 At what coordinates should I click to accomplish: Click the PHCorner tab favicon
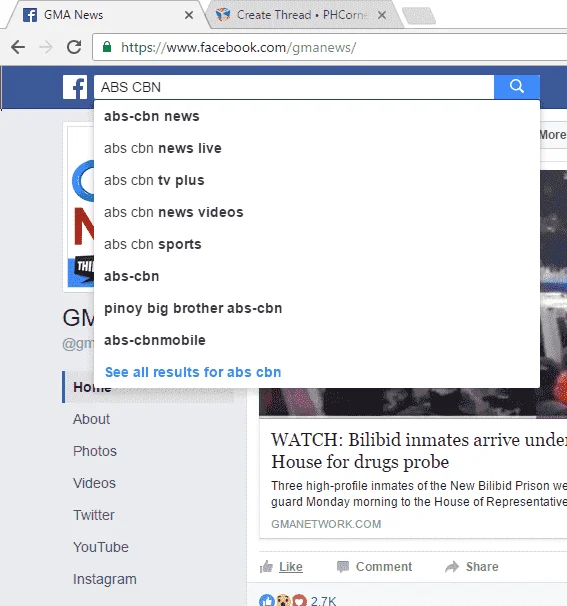pos(223,15)
